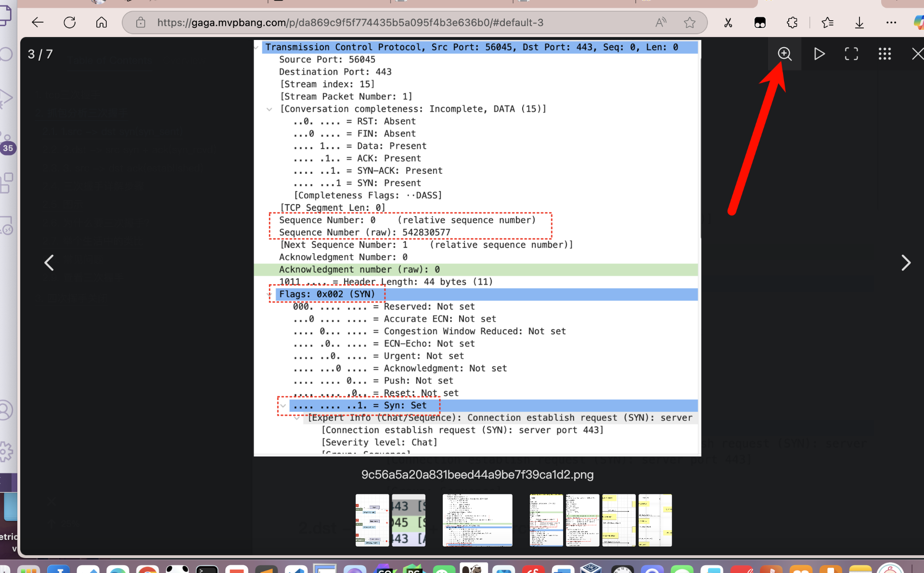
Task: Click the browser refresh icon
Action: [x=70, y=23]
